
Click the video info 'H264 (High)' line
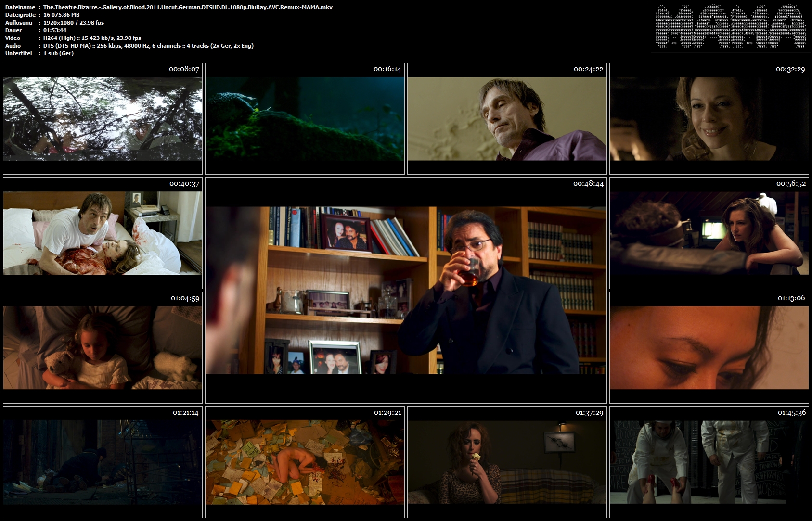tap(92, 38)
